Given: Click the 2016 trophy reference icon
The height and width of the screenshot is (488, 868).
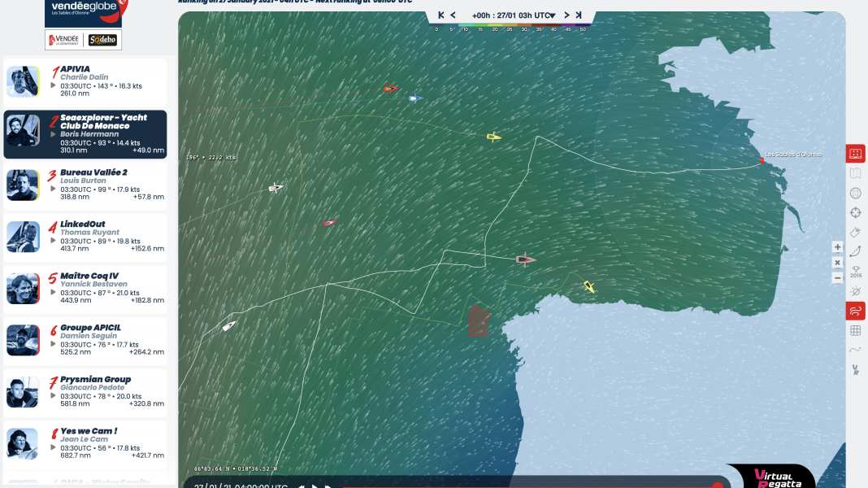Looking at the screenshot, I should point(855,272).
